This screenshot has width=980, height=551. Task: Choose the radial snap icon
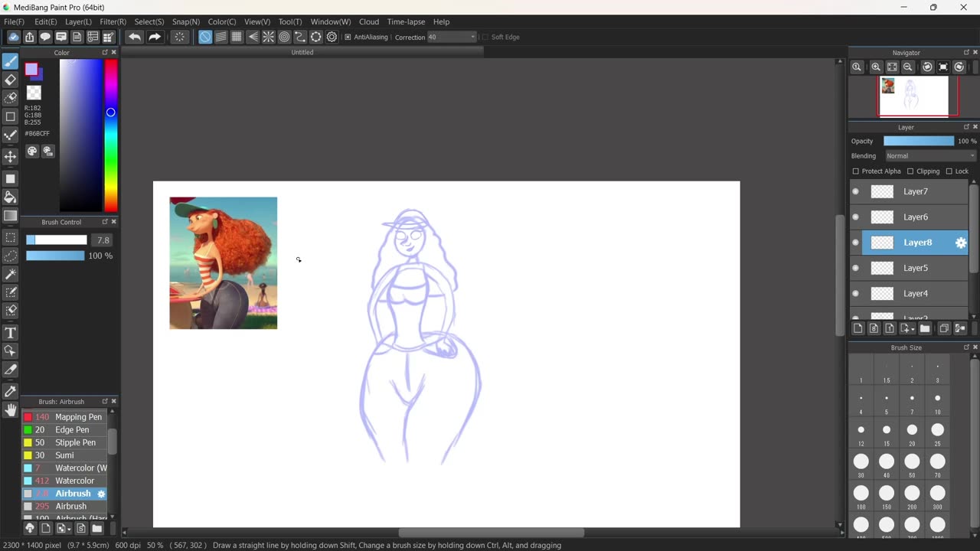point(269,37)
